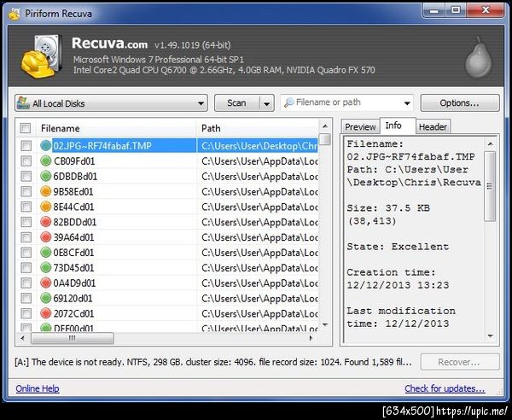Click the horizontal scrollbar thumb under file list
This screenshot has width=512, height=420.
tap(73, 338)
